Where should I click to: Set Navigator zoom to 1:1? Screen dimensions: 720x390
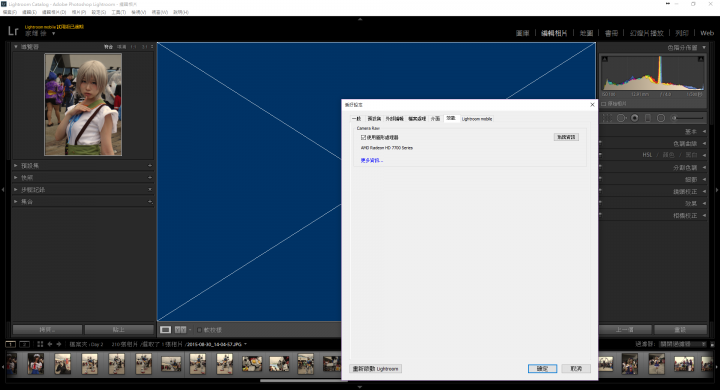point(133,47)
